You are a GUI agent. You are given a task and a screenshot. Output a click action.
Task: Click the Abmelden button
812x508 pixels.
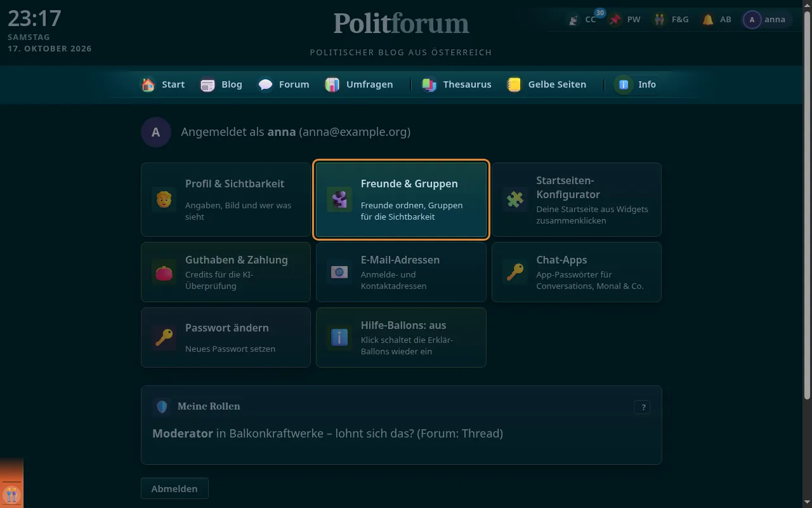tap(174, 488)
